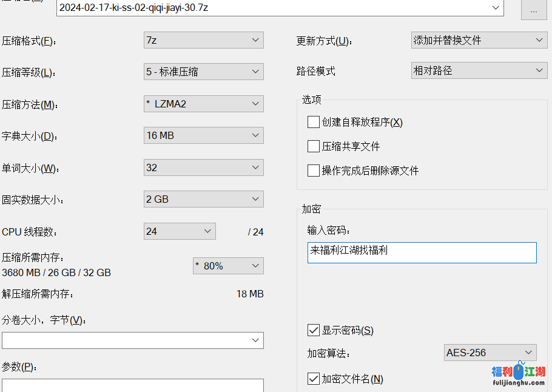Open the CPU 线程数 dropdown showing 24
Image resolution: width=552 pixels, height=392 pixels.
point(180,231)
